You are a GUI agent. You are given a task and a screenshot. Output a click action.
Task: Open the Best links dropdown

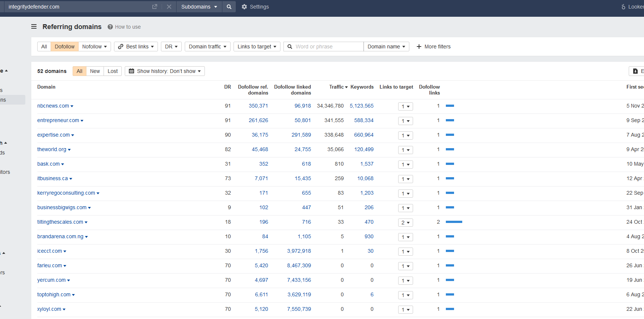(136, 47)
